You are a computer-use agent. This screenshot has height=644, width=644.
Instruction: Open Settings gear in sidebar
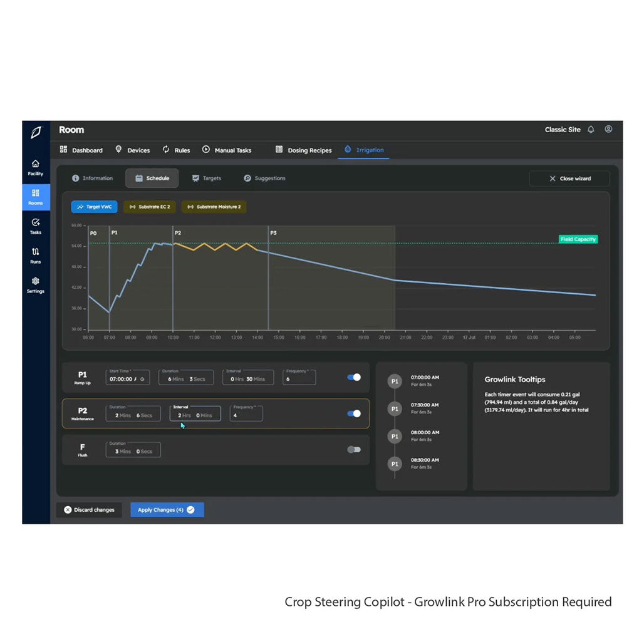[36, 285]
